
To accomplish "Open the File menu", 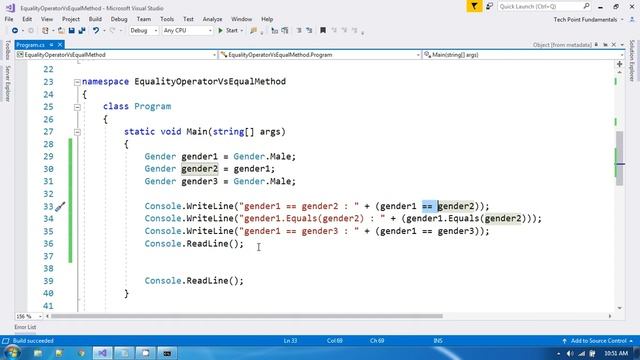I will coord(9,19).
